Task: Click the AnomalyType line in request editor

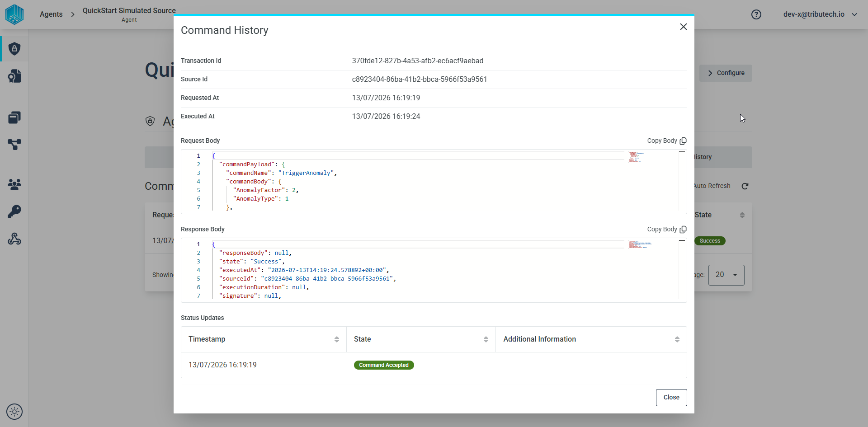Action: [261, 199]
